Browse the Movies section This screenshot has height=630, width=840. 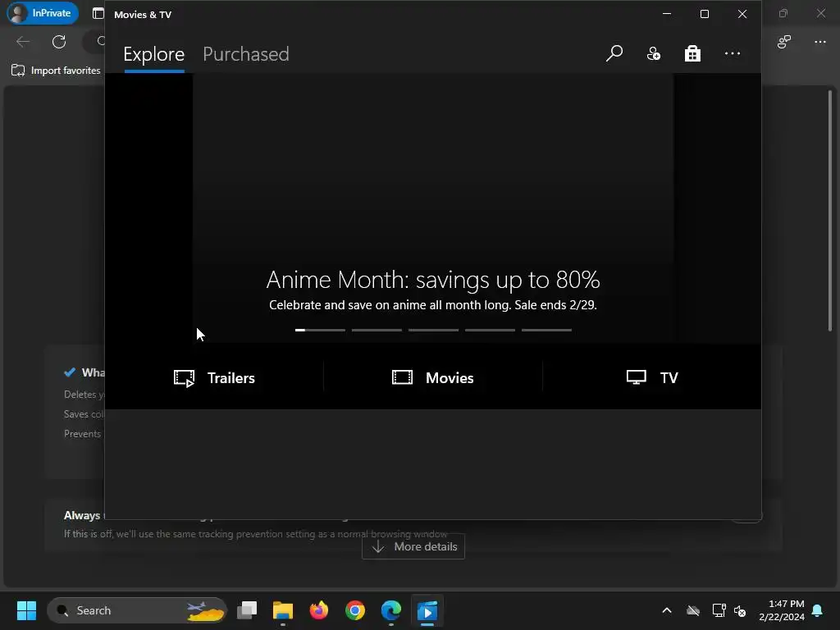[433, 378]
